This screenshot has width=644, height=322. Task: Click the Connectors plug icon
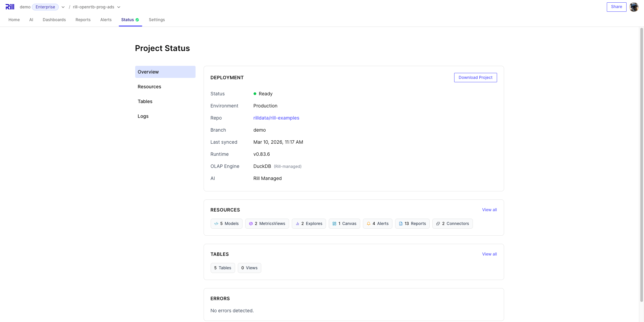(438, 224)
